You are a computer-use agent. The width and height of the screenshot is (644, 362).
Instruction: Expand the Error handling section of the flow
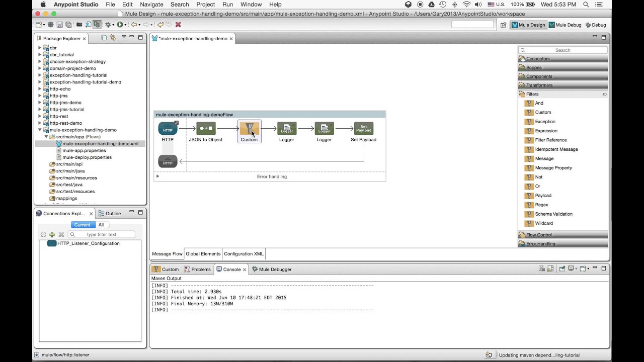pos(157,176)
